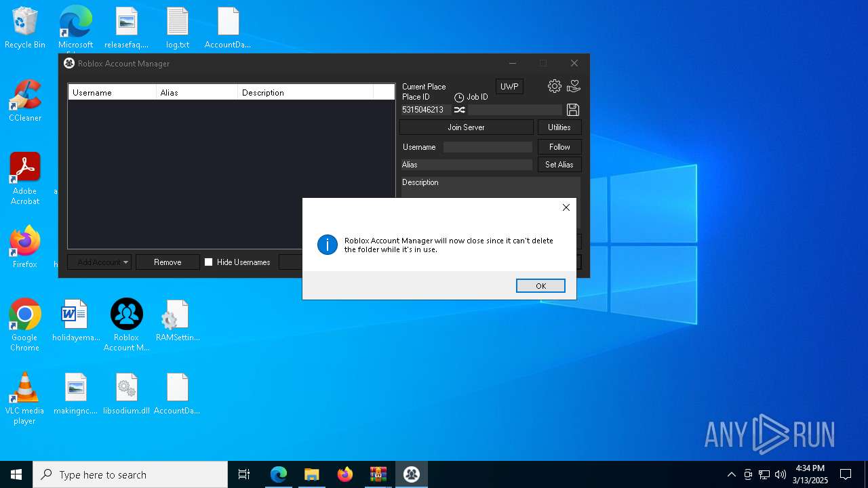Select the RAMSettings file icon
The width and height of the screenshot is (868, 488).
[178, 321]
